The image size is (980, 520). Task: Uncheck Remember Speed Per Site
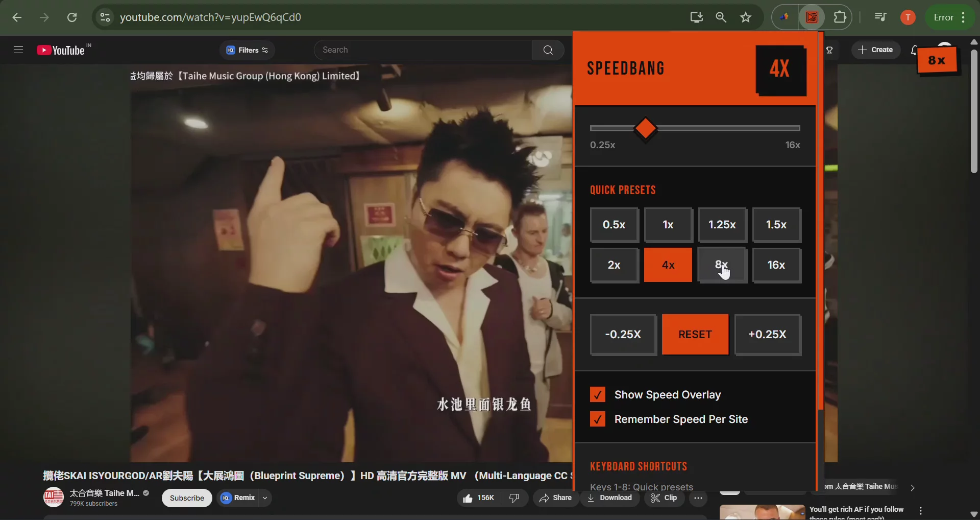[x=597, y=419]
